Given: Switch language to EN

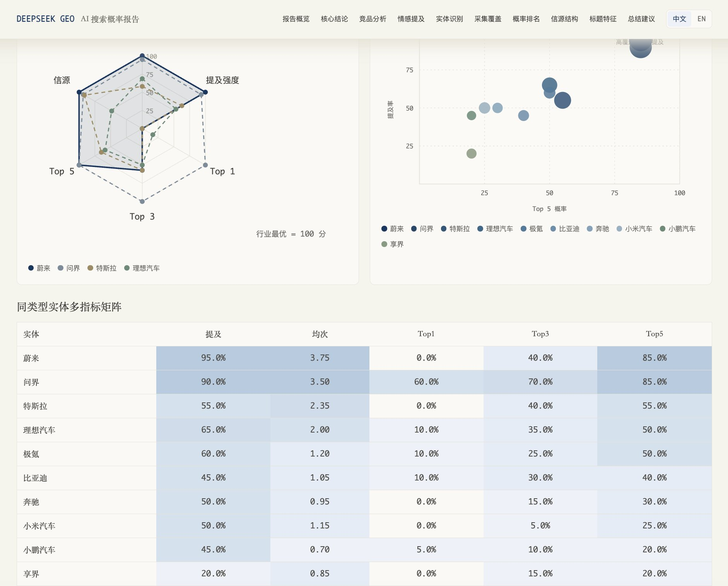Looking at the screenshot, I should [701, 19].
